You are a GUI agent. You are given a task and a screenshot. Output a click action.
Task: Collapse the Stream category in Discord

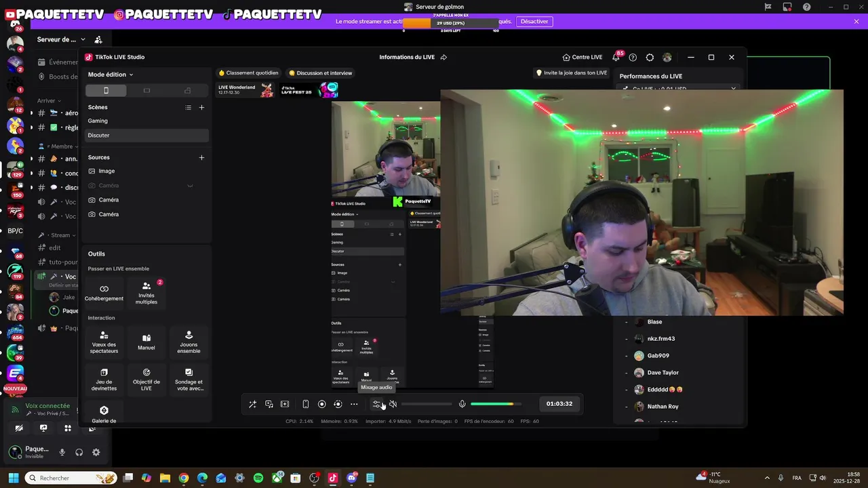click(x=58, y=235)
